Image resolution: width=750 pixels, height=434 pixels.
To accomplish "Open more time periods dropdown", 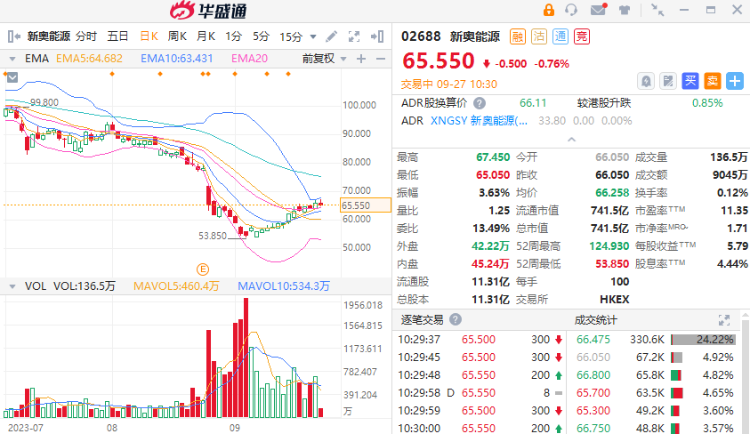I will click(x=313, y=37).
